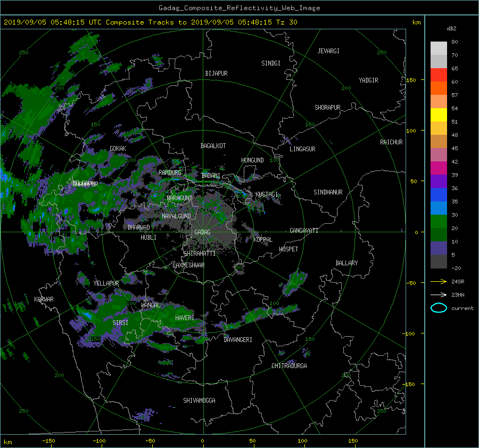Click the yellow 51 dBZ color swatch
The height and width of the screenshot is (448, 479).
tap(439, 115)
